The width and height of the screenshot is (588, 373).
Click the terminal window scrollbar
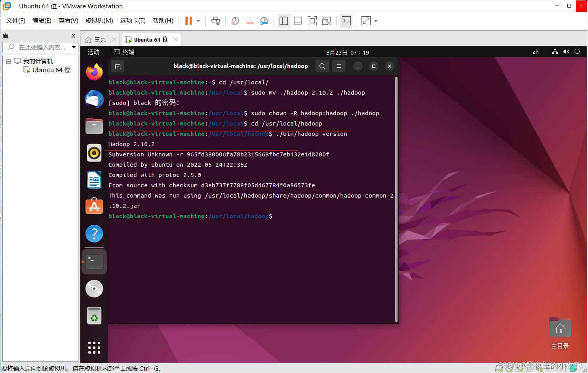tap(396, 200)
